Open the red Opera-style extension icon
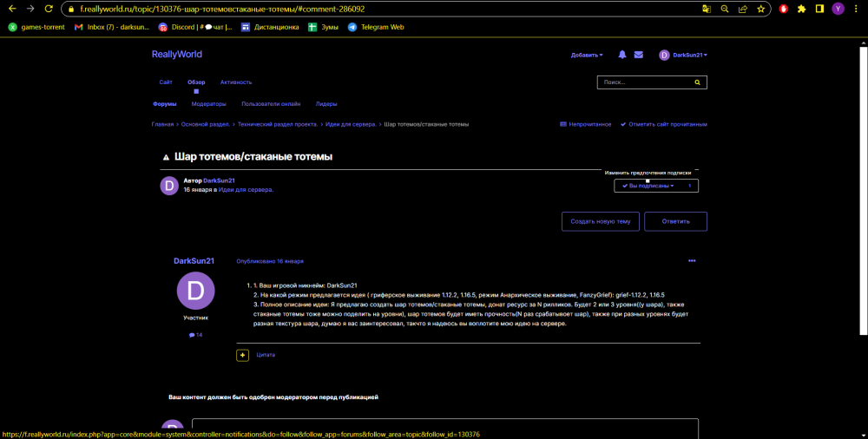This screenshot has width=868, height=439. (x=783, y=9)
